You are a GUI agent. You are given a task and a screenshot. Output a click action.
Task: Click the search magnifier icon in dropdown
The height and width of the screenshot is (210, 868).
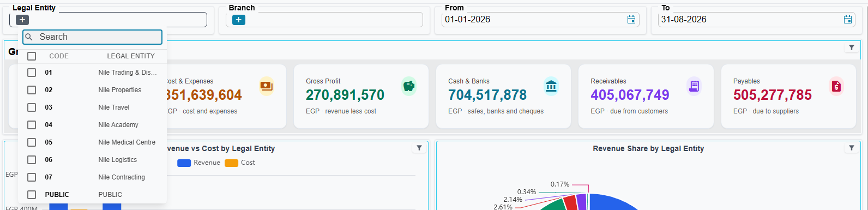click(x=29, y=37)
